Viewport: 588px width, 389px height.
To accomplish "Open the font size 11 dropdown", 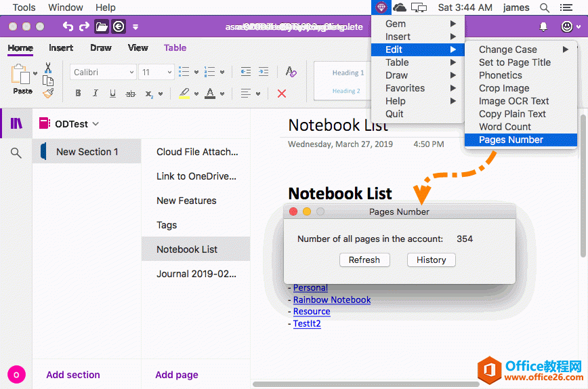I will [156, 72].
